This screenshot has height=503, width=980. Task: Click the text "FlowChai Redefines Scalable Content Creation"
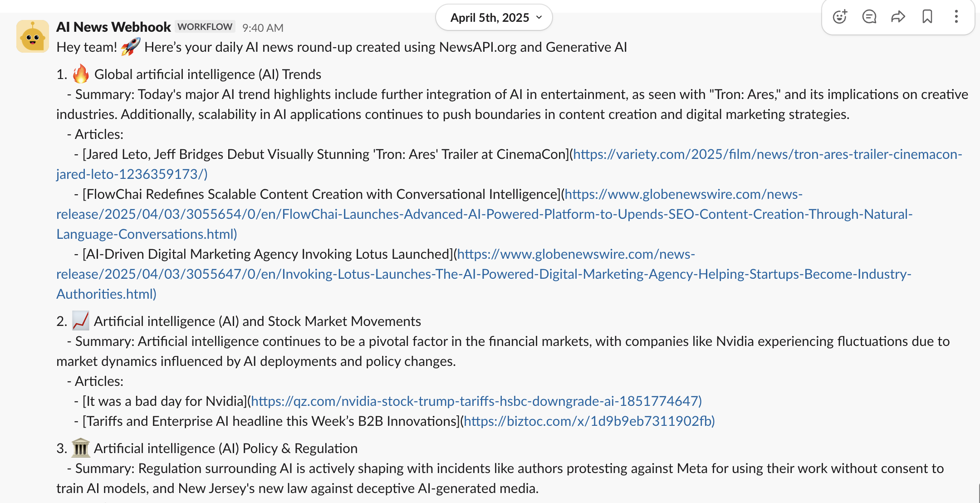point(224,194)
